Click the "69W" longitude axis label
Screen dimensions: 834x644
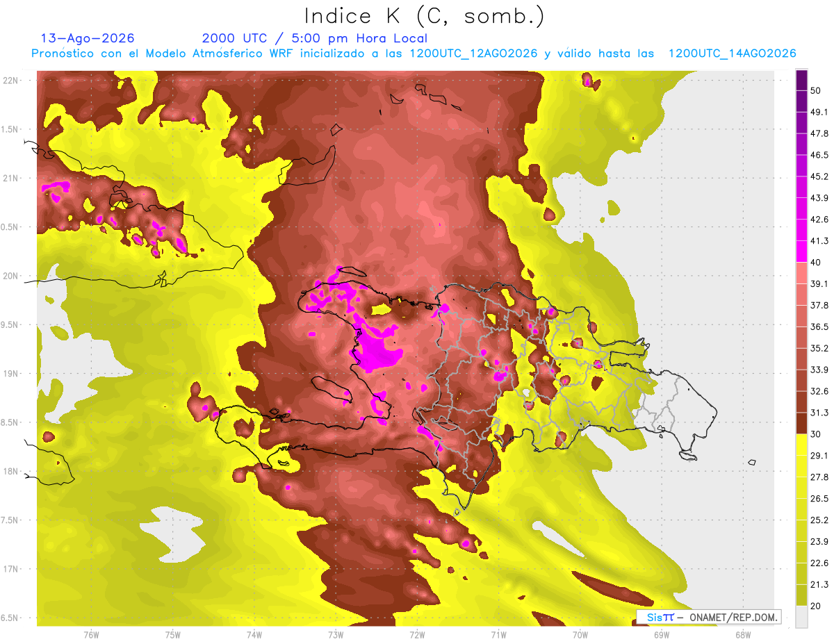pos(661,634)
